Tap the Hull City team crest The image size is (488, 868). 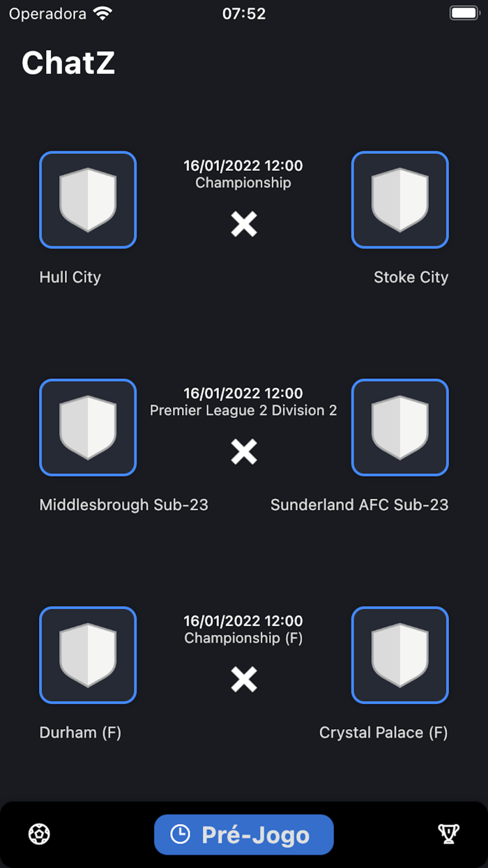click(x=88, y=200)
